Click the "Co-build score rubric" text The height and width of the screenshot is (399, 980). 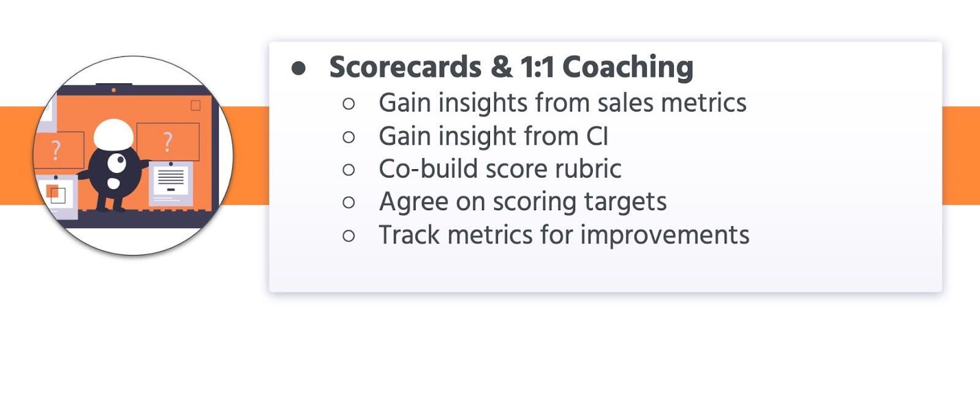coord(500,169)
